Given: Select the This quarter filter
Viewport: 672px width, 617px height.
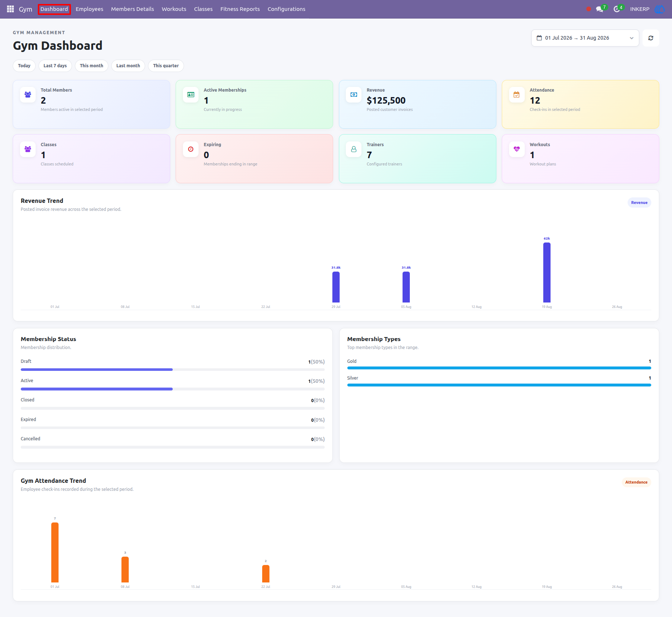Looking at the screenshot, I should pyautogui.click(x=166, y=66).
